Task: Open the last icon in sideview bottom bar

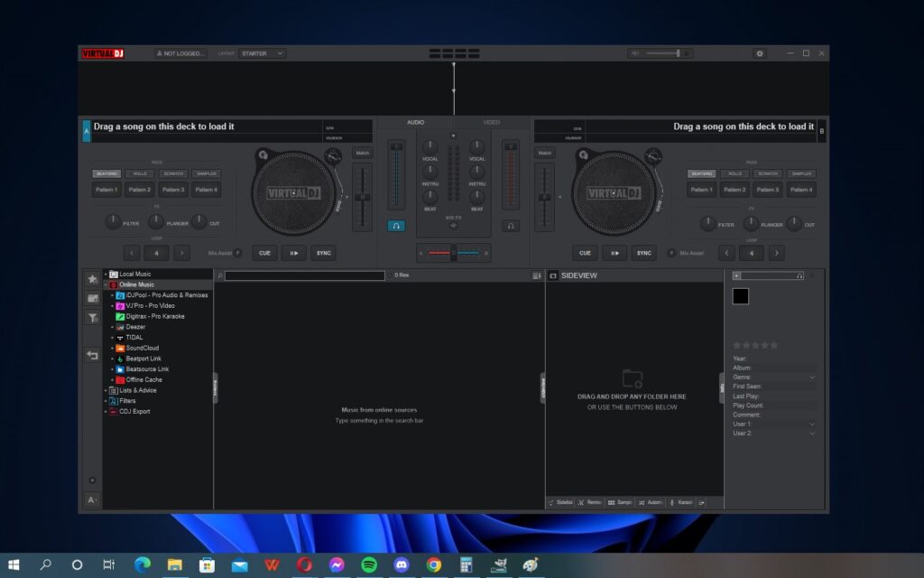Action: tap(702, 502)
